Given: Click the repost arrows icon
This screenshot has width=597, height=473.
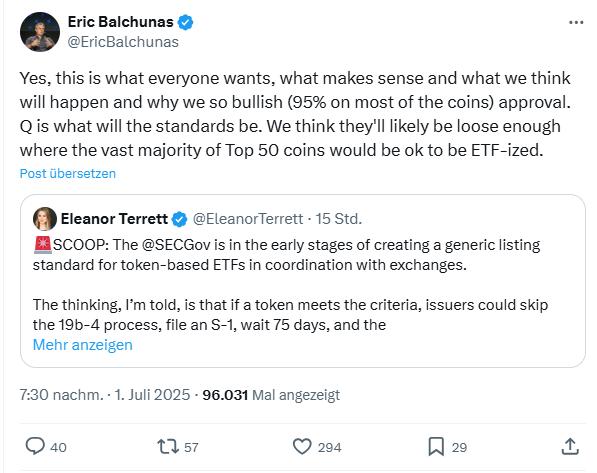Looking at the screenshot, I should (x=168, y=446).
